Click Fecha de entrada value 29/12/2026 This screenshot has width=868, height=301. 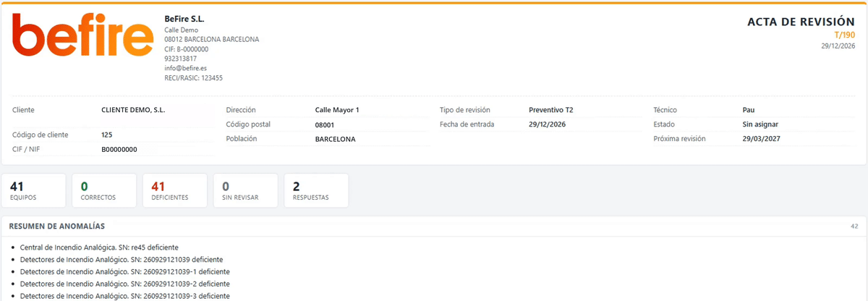click(547, 124)
